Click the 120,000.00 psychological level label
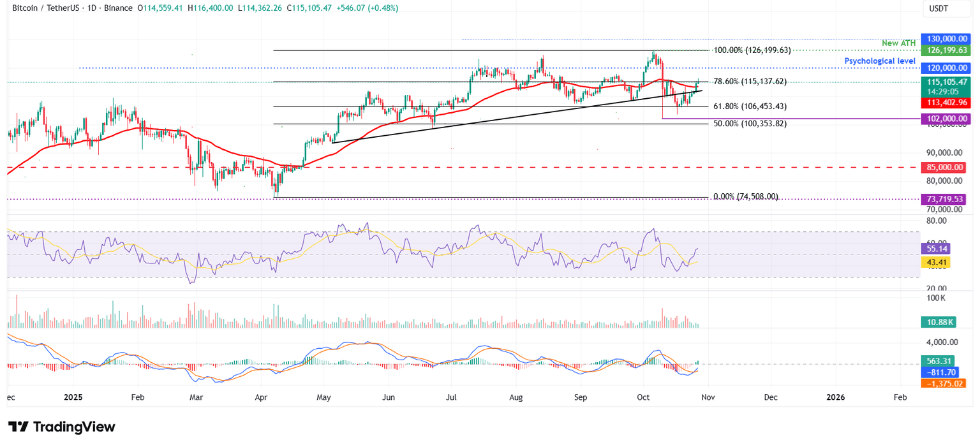The height and width of the screenshot is (447, 980). (946, 68)
